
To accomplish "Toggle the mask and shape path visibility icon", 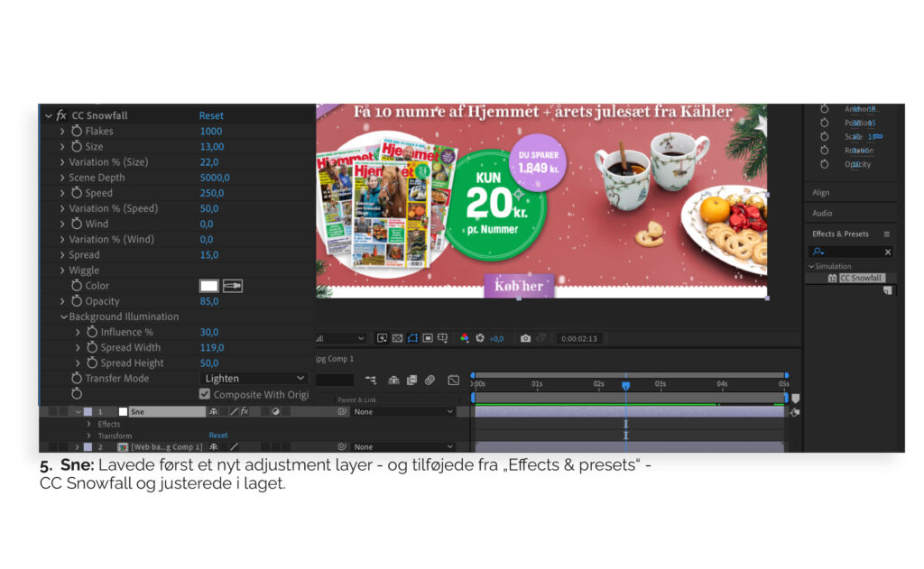I will pos(411,338).
